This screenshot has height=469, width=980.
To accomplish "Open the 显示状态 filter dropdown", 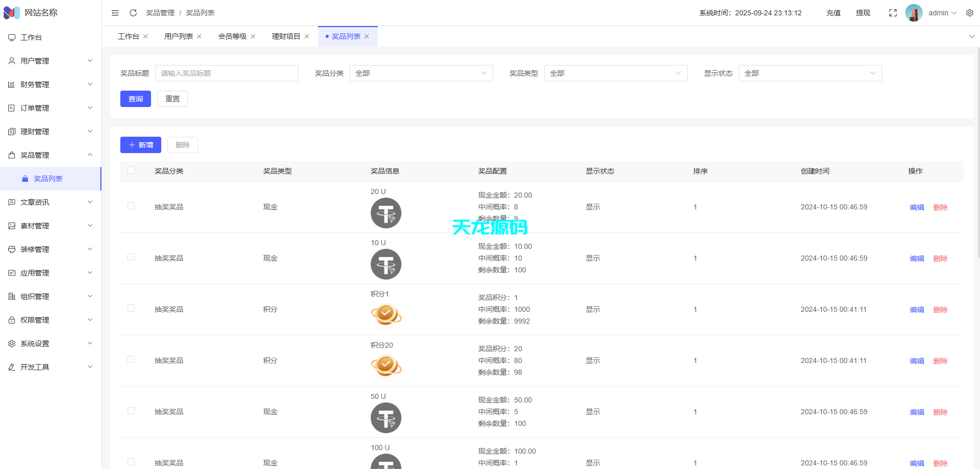I will coord(809,73).
